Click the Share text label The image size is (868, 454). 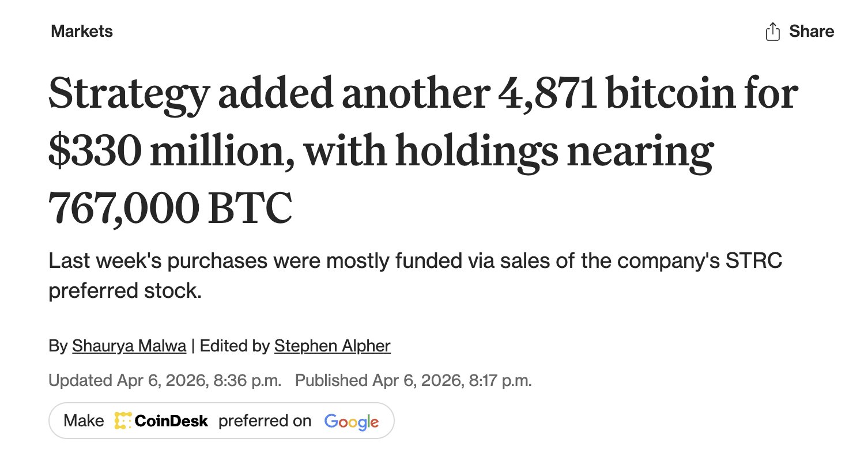click(812, 32)
